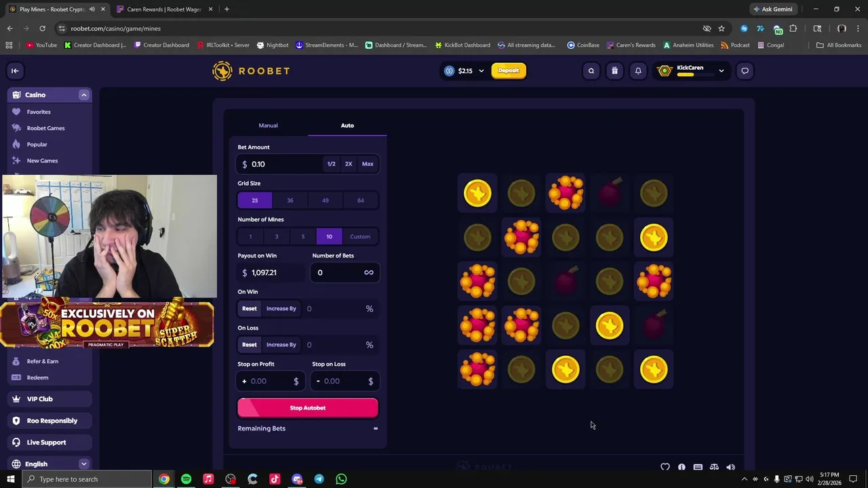Viewport: 868px width, 488px height.
Task: Select grid size 25
Action: [255, 200]
